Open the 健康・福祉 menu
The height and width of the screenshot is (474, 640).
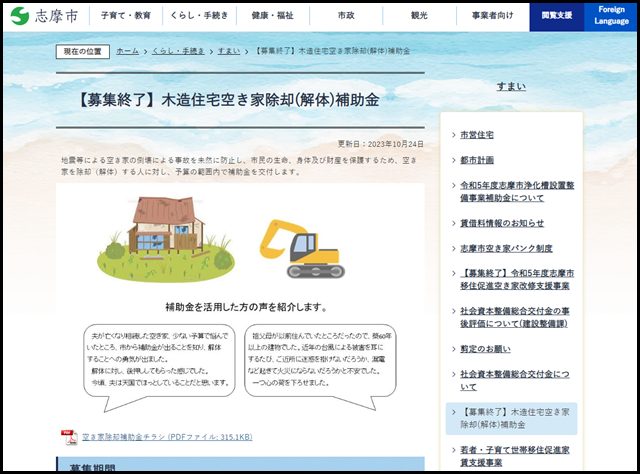(272, 16)
